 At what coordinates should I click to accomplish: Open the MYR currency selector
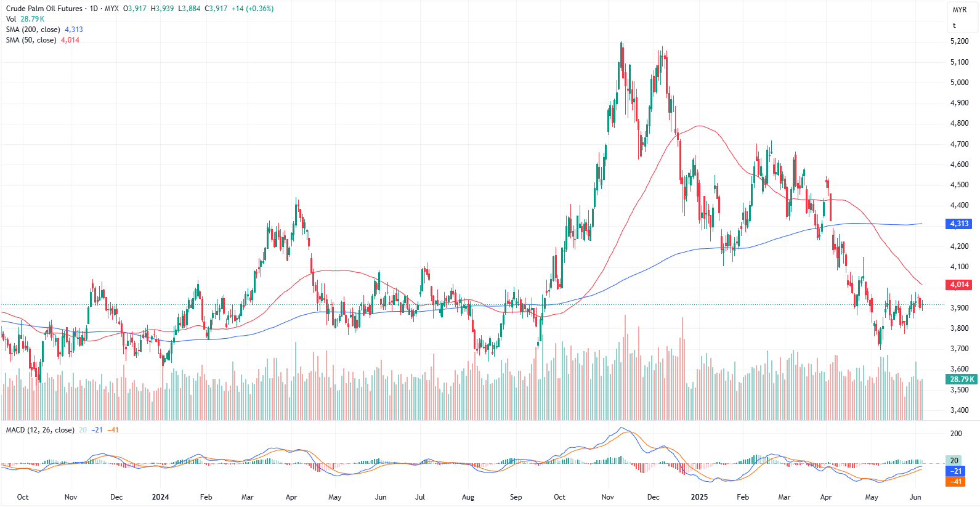[959, 10]
